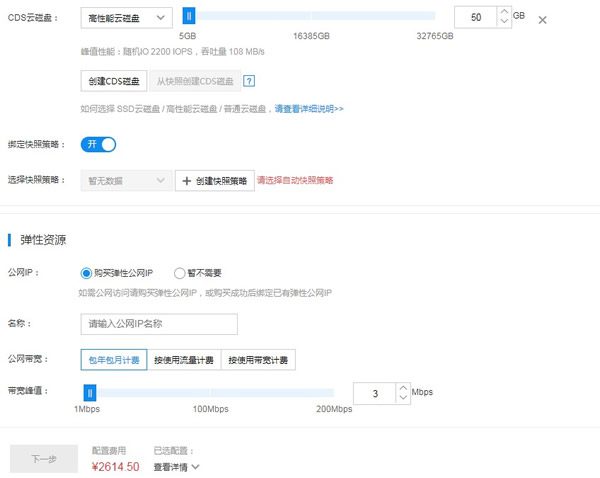Switch to 按使用带宽计费 billing tab

pyautogui.click(x=258, y=360)
